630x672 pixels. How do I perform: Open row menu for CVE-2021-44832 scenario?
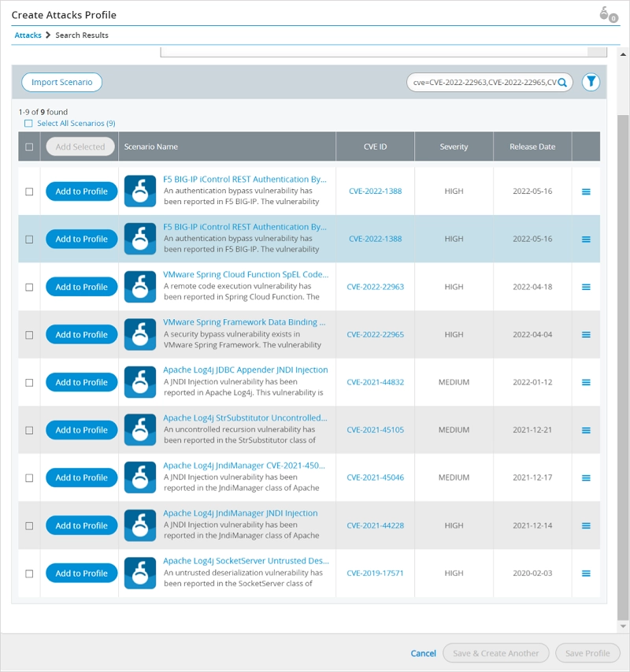coord(586,383)
